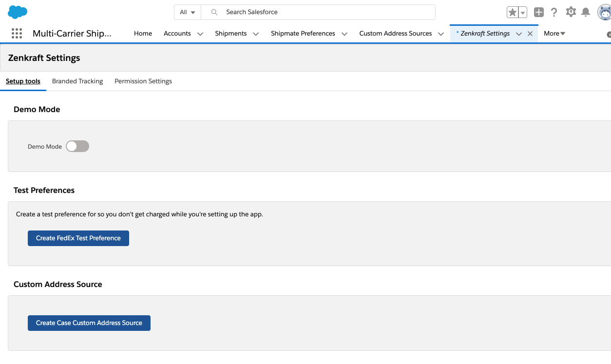The width and height of the screenshot is (611, 364).
Task: Focus the Search Salesforce field
Action: tap(318, 12)
